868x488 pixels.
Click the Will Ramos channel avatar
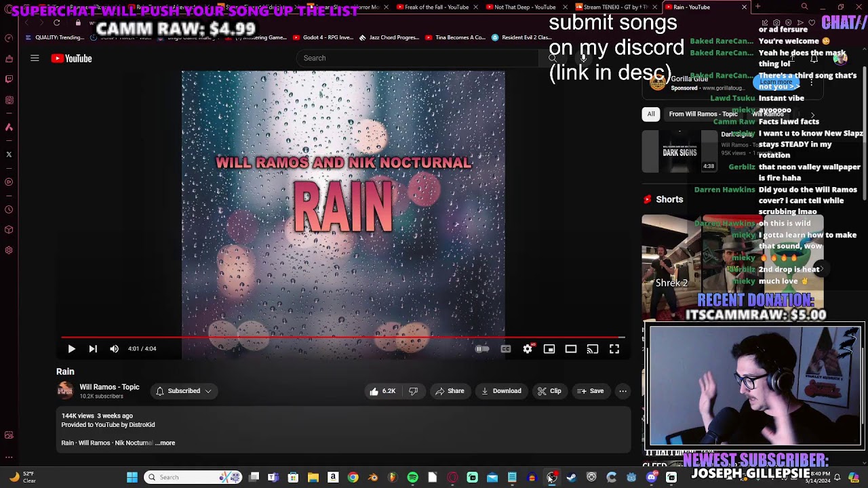pyautogui.click(x=65, y=390)
